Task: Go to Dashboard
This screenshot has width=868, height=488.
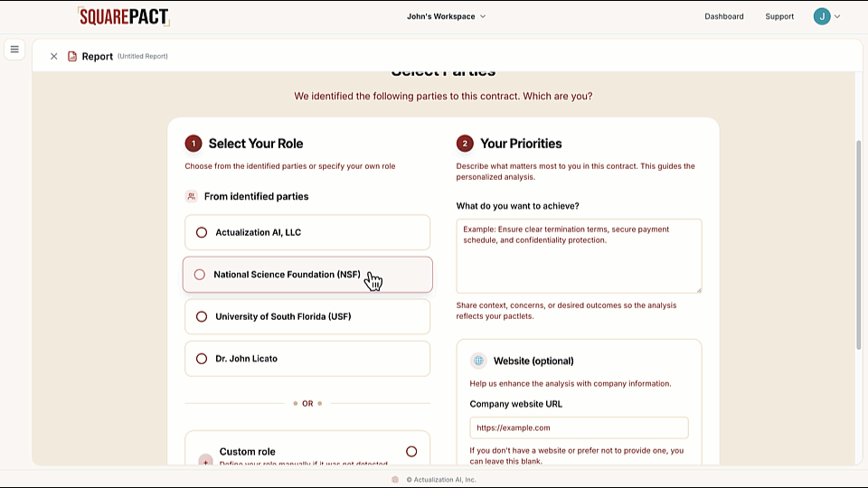Action: point(723,16)
